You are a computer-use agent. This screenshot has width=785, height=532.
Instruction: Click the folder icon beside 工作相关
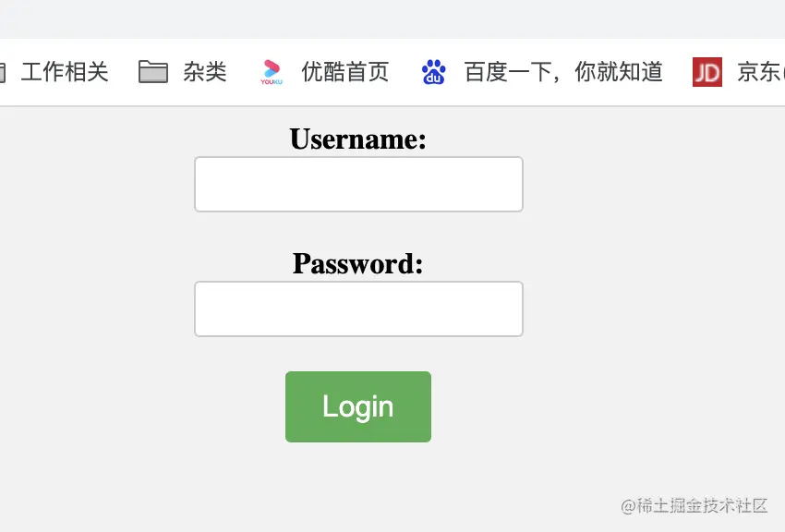click(3, 72)
